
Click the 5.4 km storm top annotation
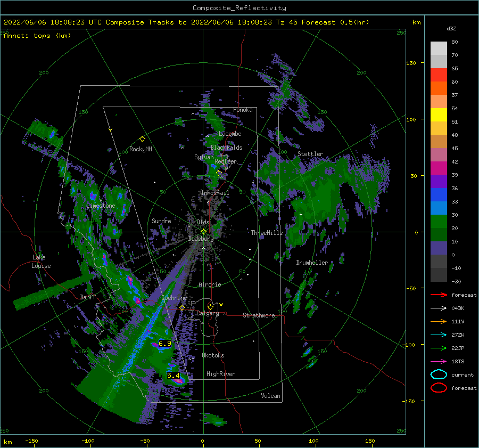[x=173, y=375]
